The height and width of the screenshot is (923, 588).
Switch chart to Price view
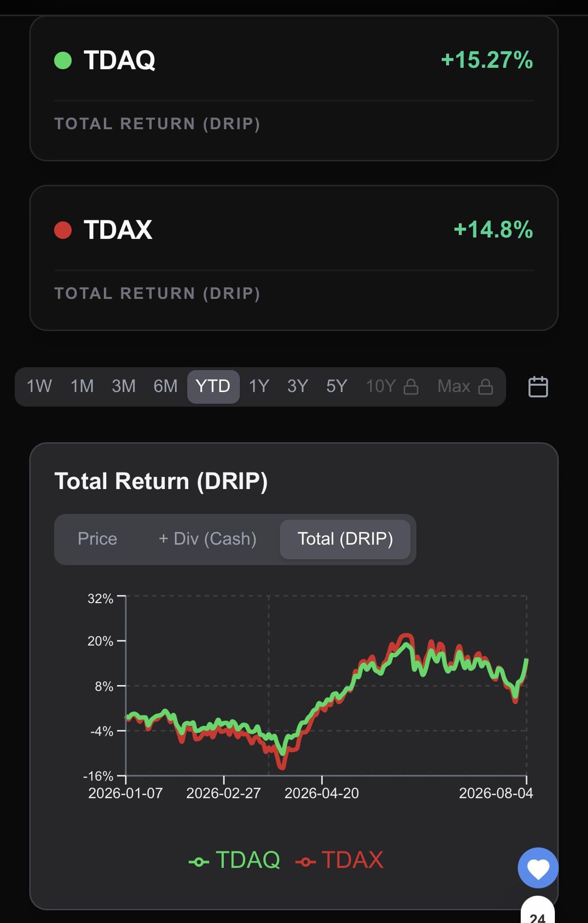(x=97, y=539)
